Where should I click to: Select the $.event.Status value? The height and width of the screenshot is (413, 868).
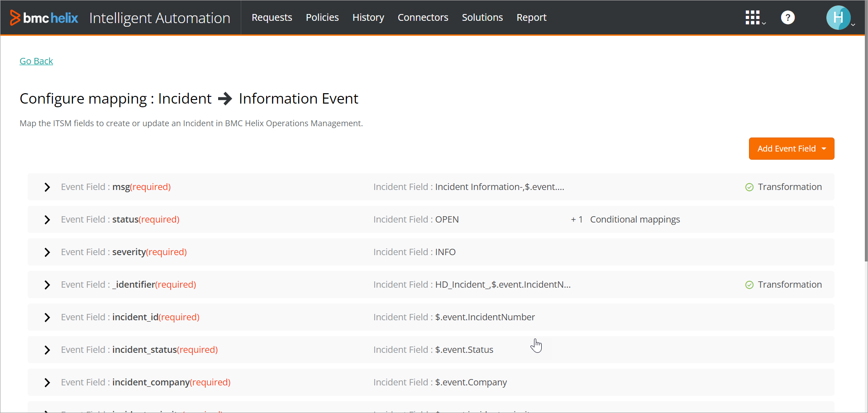point(464,350)
